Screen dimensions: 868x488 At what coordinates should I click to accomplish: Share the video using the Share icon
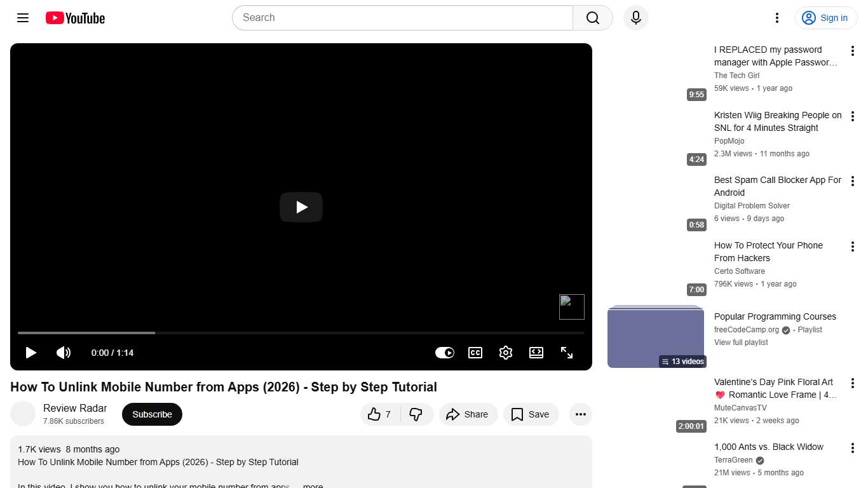click(x=468, y=414)
